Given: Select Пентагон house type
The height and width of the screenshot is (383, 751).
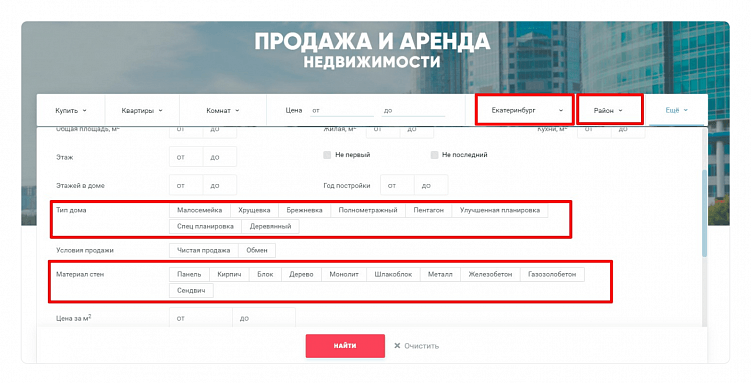Looking at the screenshot, I should (429, 210).
